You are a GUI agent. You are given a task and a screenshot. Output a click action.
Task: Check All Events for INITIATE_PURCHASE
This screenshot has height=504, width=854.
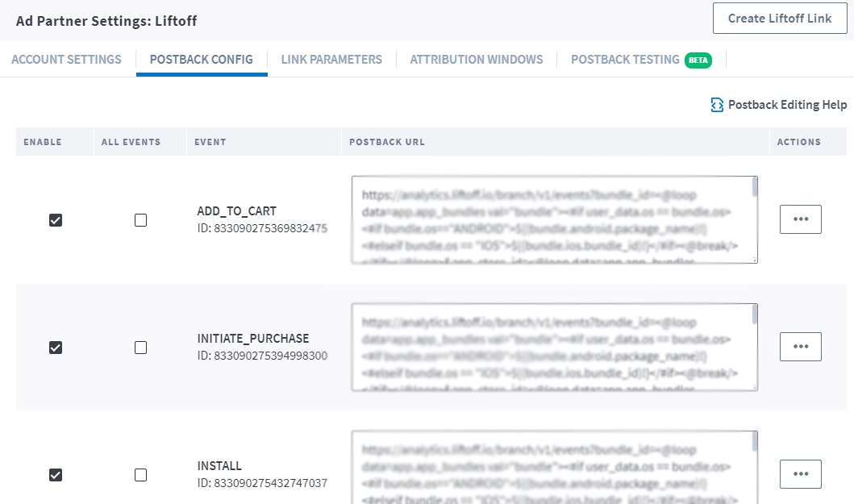coord(140,348)
